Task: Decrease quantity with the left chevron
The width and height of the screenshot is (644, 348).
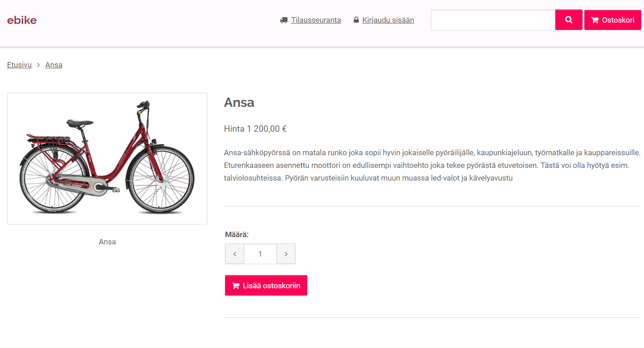Action: [235, 254]
